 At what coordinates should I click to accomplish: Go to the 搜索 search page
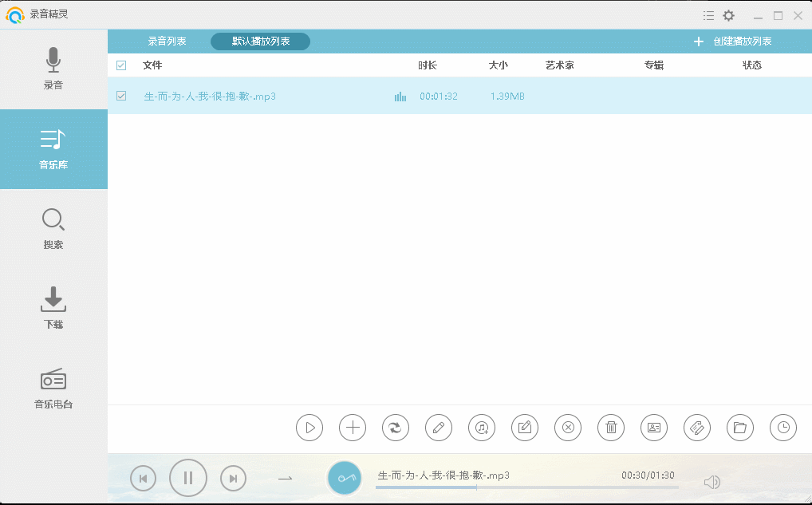tap(53, 229)
